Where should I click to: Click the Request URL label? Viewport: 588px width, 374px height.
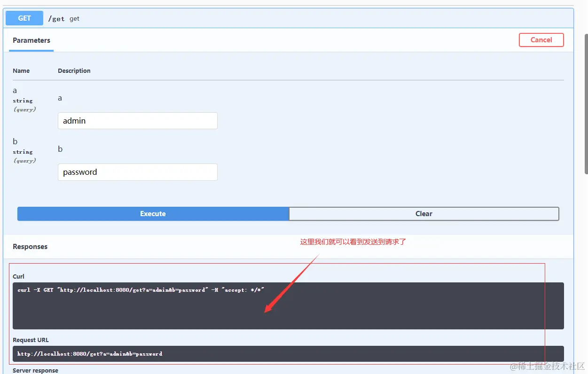tap(31, 340)
